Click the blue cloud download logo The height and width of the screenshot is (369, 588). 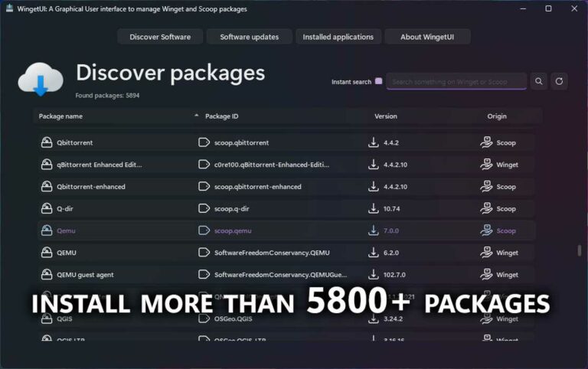(41, 80)
